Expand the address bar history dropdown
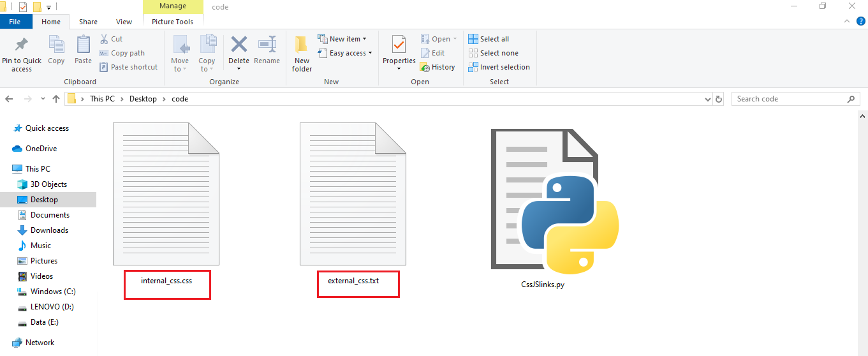 (707, 100)
